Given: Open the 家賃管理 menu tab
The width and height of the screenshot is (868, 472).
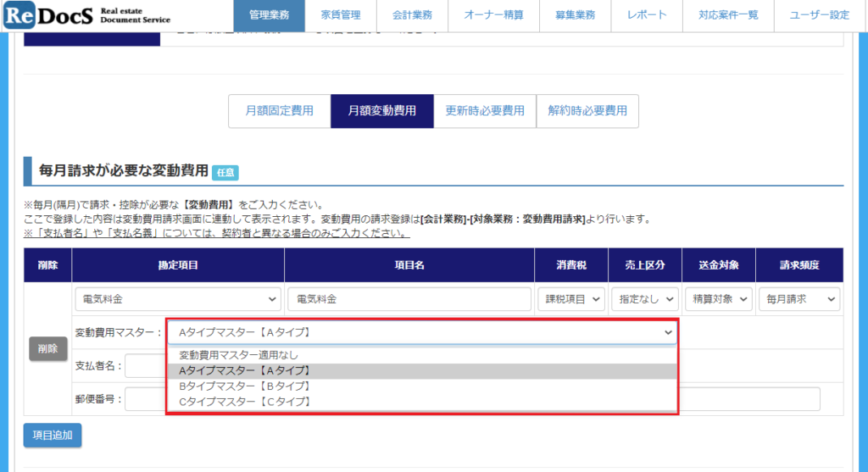Looking at the screenshot, I should 341,15.
